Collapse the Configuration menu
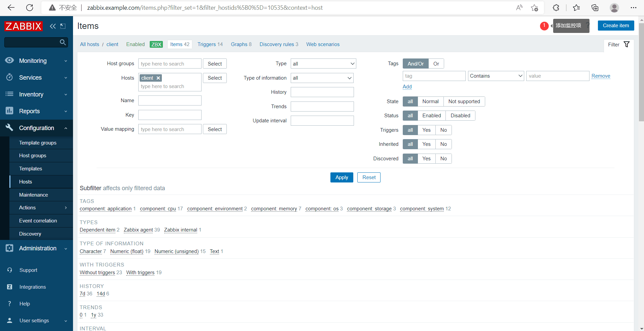This screenshot has height=331, width=644. pyautogui.click(x=66, y=128)
